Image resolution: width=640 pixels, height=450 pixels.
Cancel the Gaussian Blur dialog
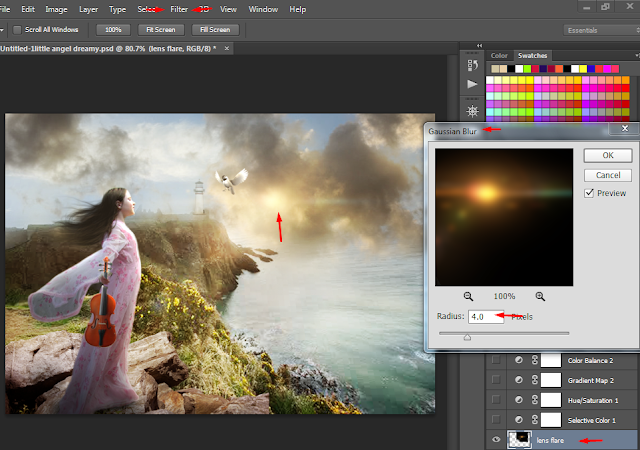pyautogui.click(x=608, y=175)
